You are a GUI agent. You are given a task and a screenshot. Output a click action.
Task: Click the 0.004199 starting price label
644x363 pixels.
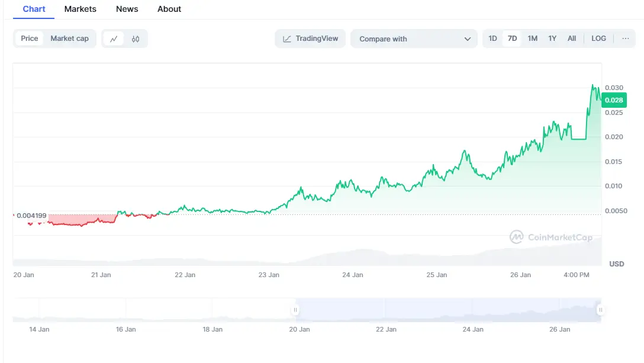pyautogui.click(x=31, y=216)
